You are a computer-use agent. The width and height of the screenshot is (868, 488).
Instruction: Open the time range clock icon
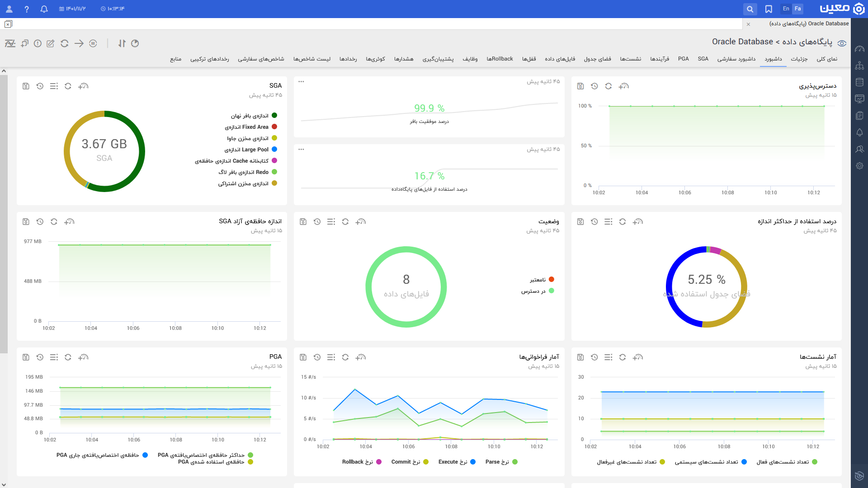pyautogui.click(x=135, y=43)
